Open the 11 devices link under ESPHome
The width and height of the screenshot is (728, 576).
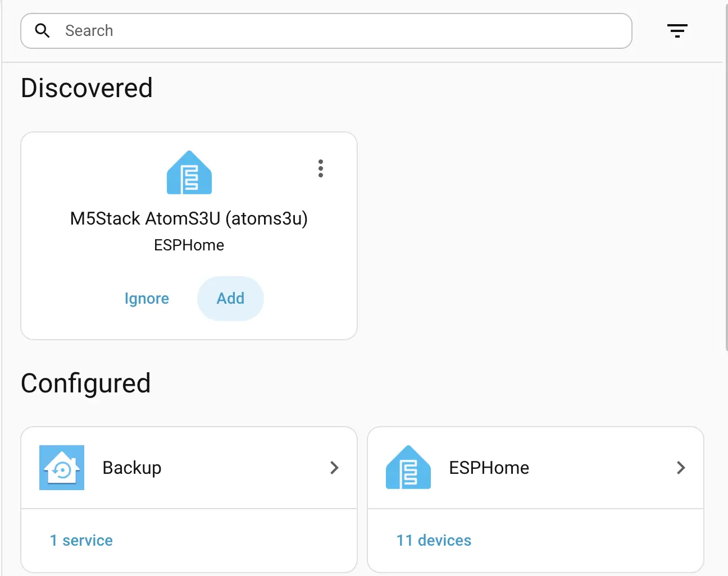click(434, 540)
